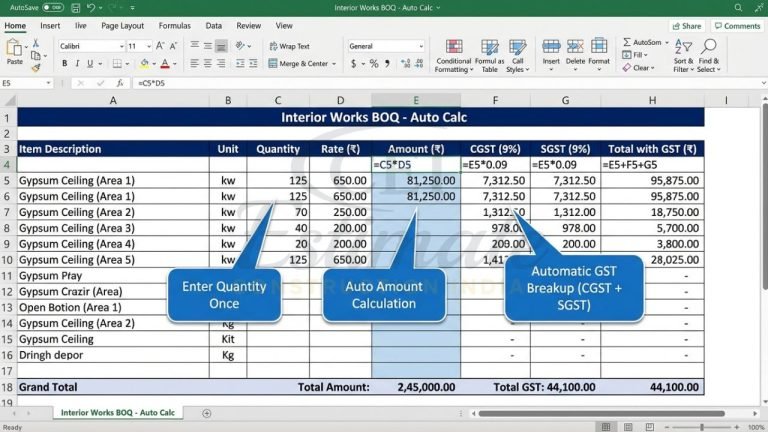Open the Page Layout ribbon tab
Viewport: 768px width, 432px height.
122,26
